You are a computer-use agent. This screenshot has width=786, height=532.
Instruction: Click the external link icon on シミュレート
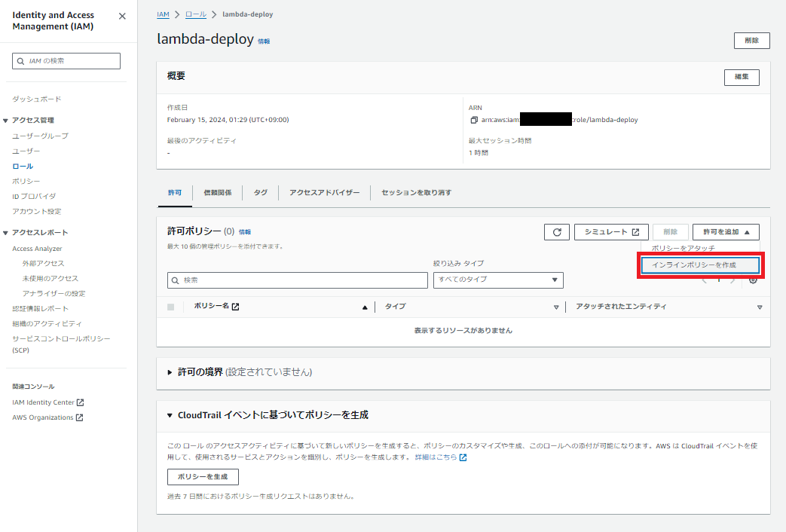pyautogui.click(x=635, y=231)
